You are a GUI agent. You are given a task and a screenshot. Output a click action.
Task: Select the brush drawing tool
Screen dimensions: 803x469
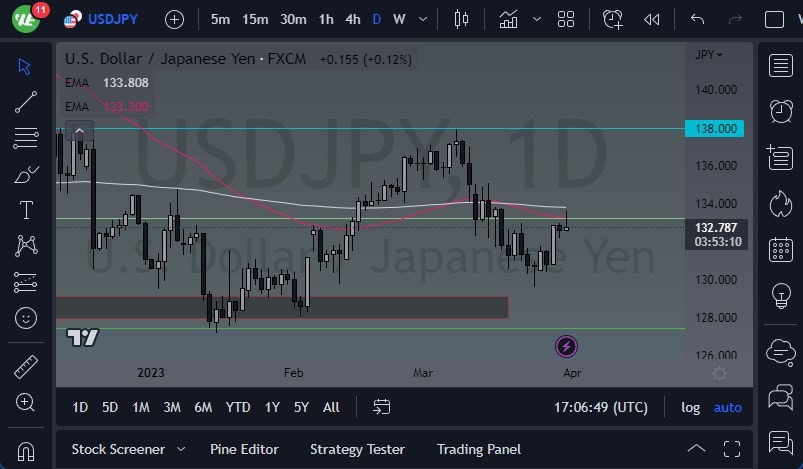click(27, 174)
